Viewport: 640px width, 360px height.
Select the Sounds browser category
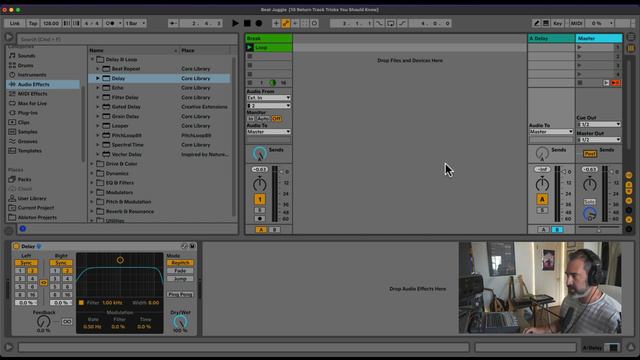26,56
